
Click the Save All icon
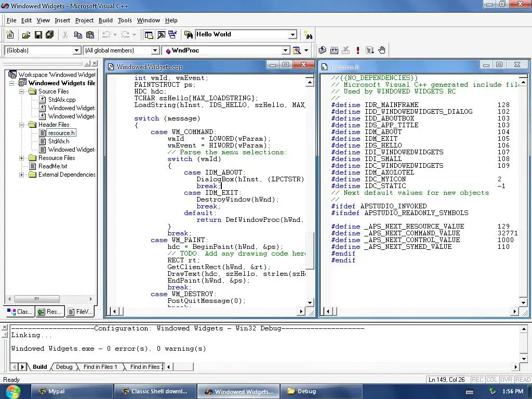(x=49, y=35)
